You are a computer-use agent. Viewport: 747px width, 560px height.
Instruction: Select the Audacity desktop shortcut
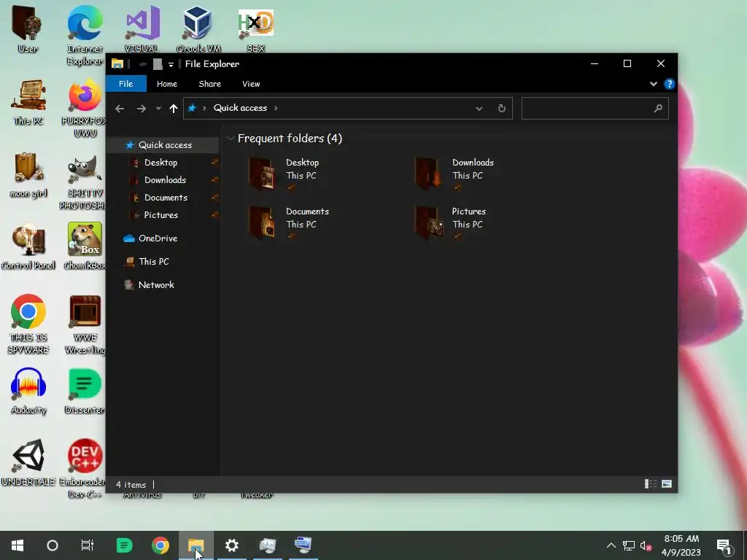pos(28,391)
